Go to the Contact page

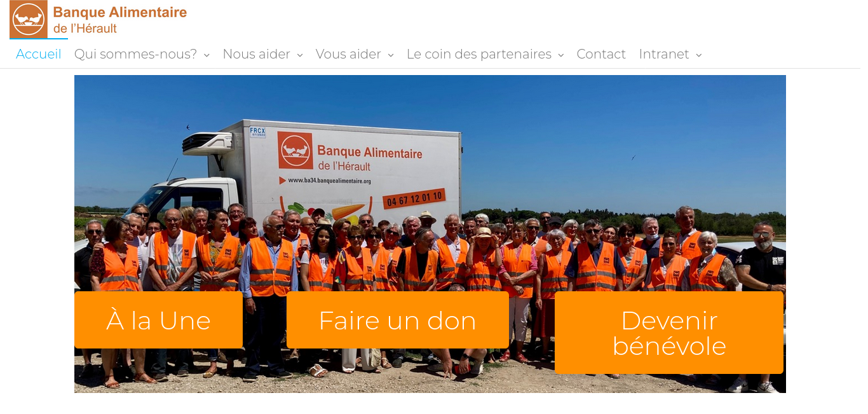(601, 54)
